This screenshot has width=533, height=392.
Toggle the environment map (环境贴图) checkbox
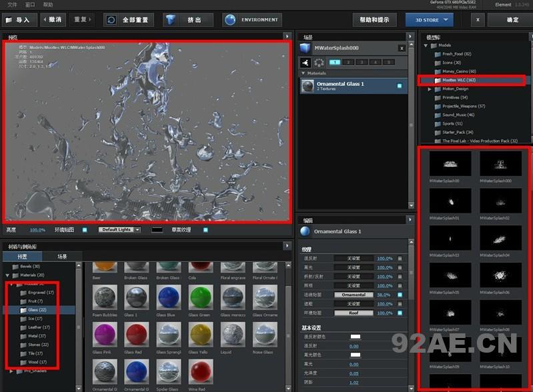pyautogui.click(x=85, y=230)
